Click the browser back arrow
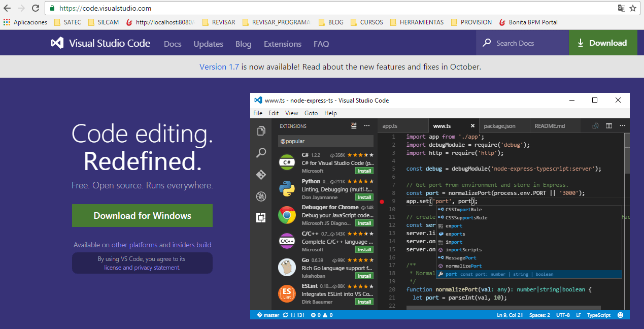Viewport: 644px width, 329px height. tap(7, 8)
